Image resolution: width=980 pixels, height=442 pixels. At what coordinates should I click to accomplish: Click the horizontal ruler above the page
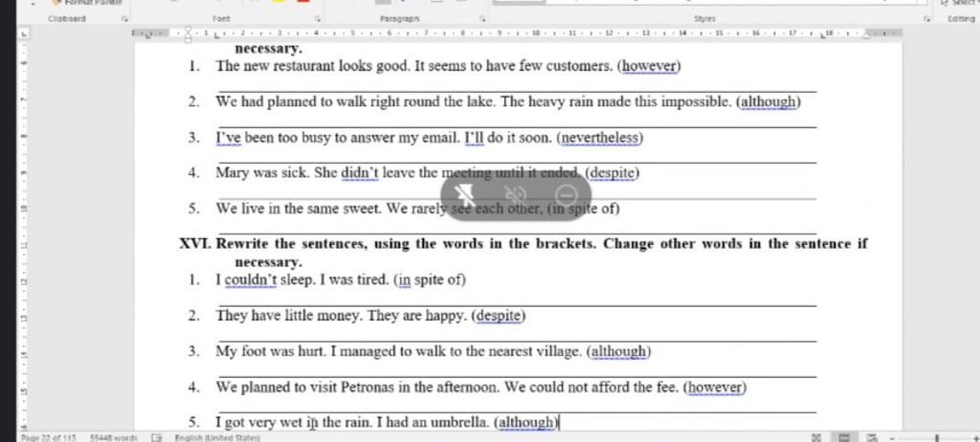[517, 33]
